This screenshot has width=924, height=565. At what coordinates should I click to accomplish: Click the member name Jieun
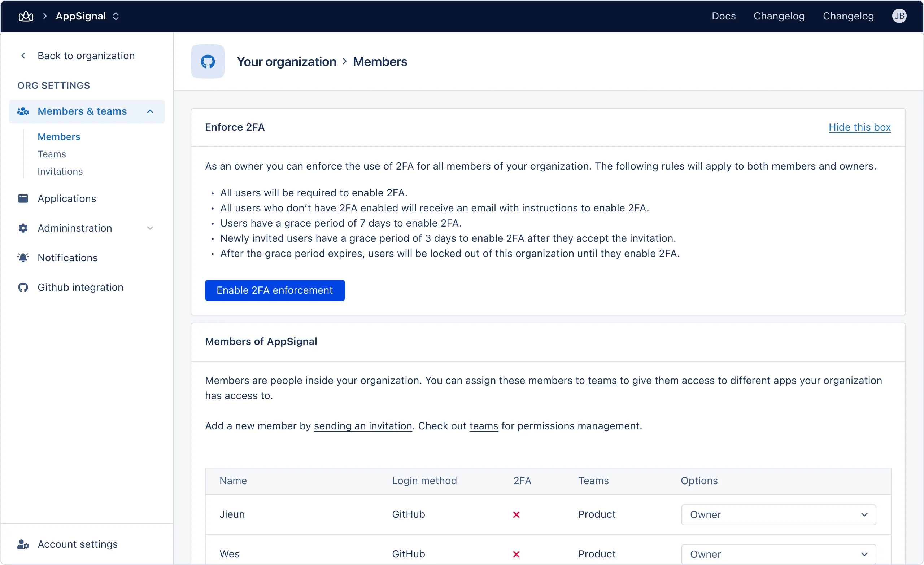232,514
